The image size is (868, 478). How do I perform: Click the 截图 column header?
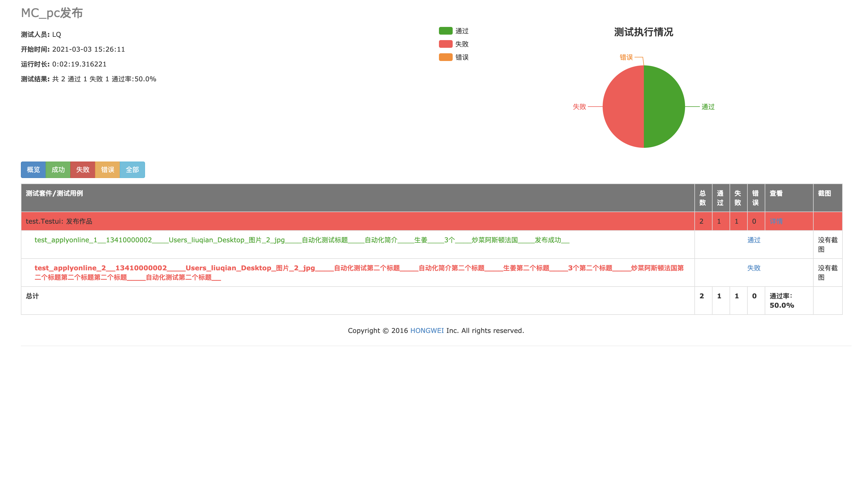tap(824, 193)
